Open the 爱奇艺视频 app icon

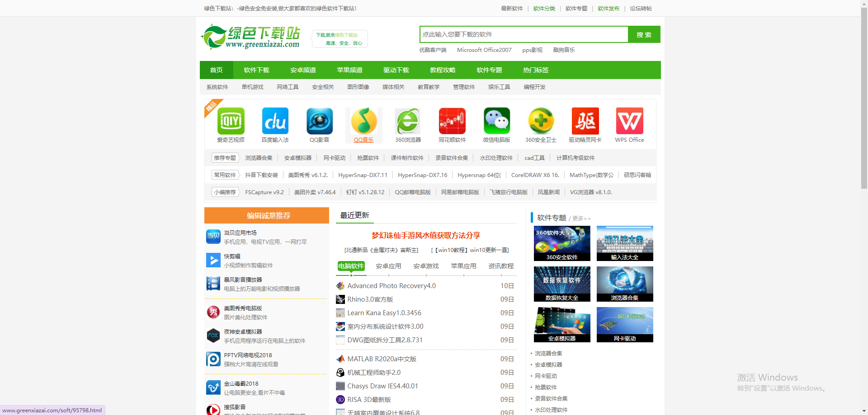pyautogui.click(x=231, y=121)
